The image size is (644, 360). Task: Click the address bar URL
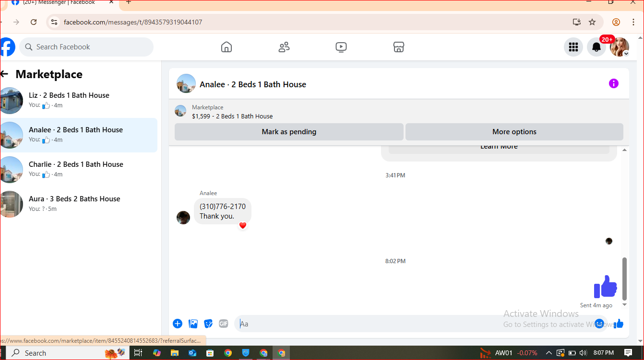pos(133,22)
